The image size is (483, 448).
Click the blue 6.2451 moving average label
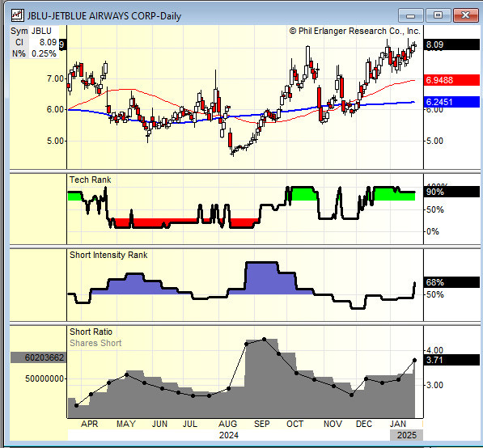(x=451, y=102)
